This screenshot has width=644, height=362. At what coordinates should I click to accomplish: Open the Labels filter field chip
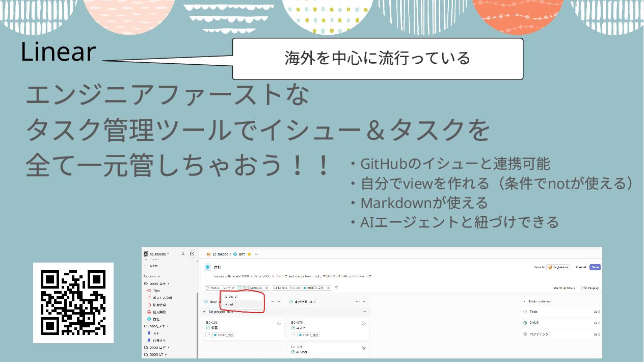(x=281, y=288)
